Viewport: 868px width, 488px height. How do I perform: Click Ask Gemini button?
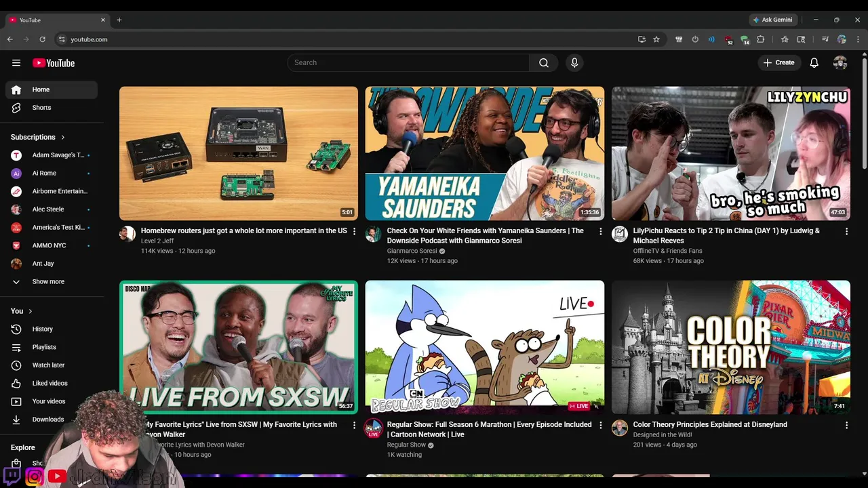pyautogui.click(x=772, y=20)
